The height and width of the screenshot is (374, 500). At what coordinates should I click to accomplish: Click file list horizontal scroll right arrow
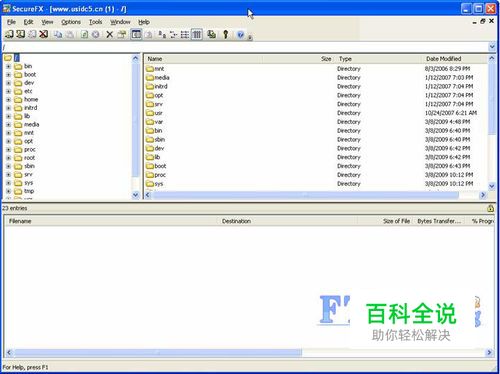483,195
